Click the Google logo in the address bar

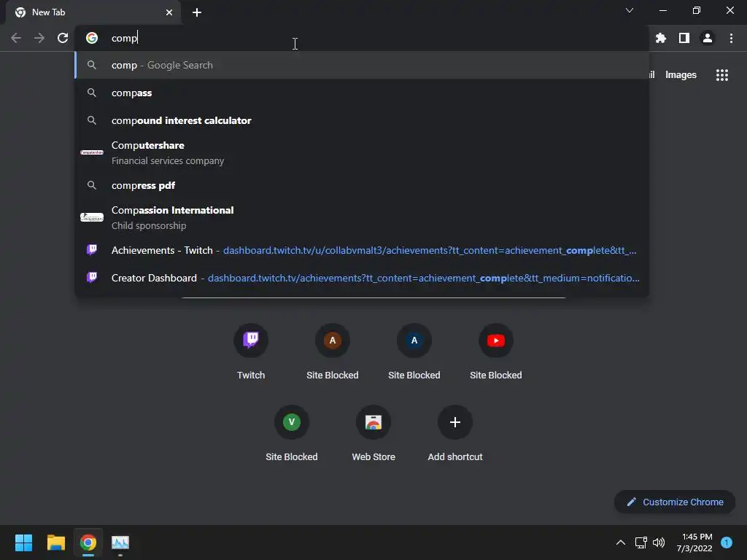[92, 38]
